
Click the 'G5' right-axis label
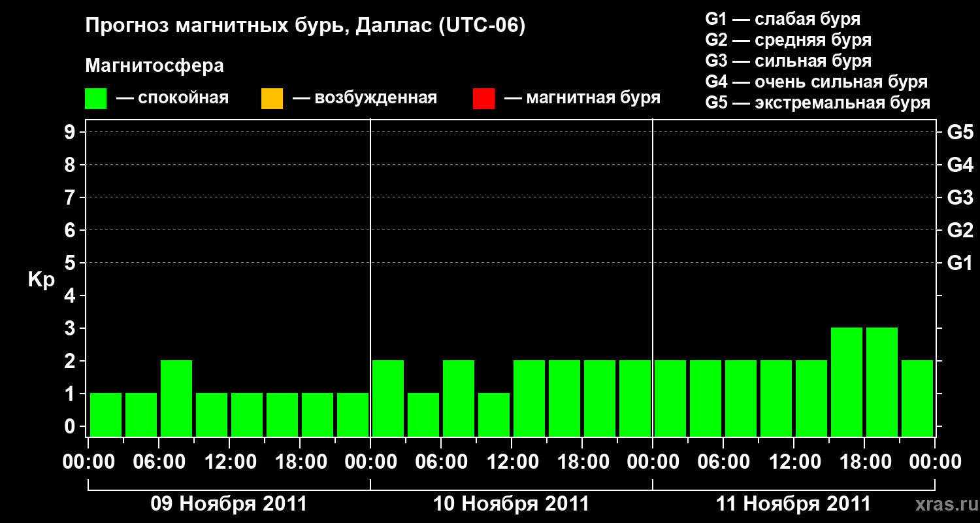tap(960, 132)
